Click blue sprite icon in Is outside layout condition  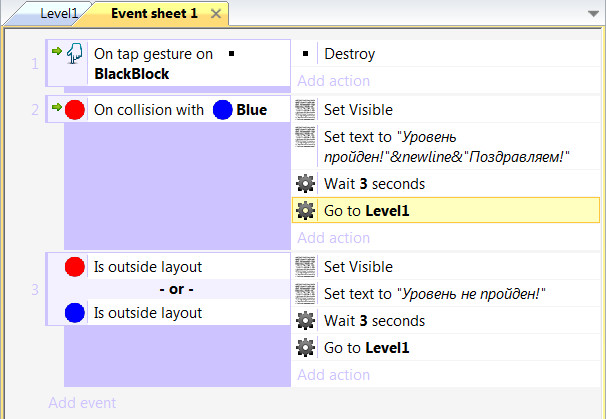point(75,313)
